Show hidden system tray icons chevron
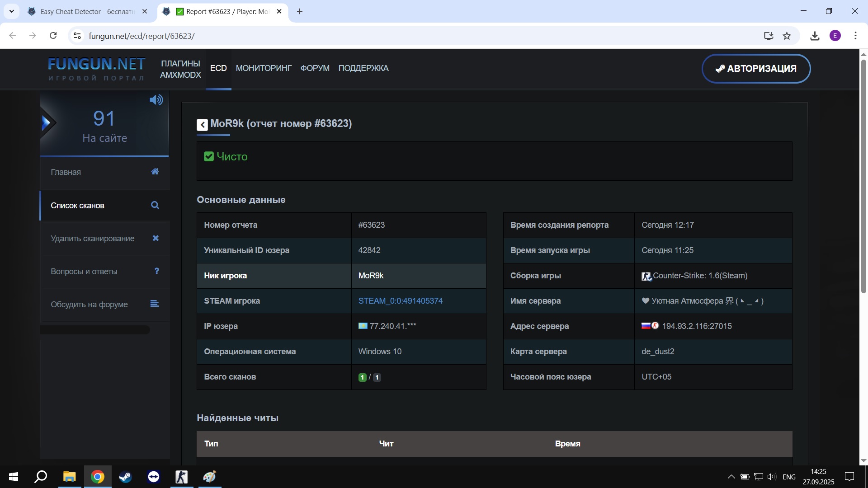Image resolution: width=868 pixels, height=488 pixels. [731, 477]
